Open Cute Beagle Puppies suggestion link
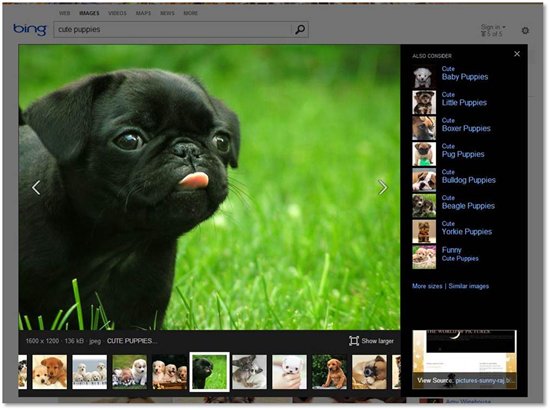This screenshot has height=410, width=550. tap(468, 202)
